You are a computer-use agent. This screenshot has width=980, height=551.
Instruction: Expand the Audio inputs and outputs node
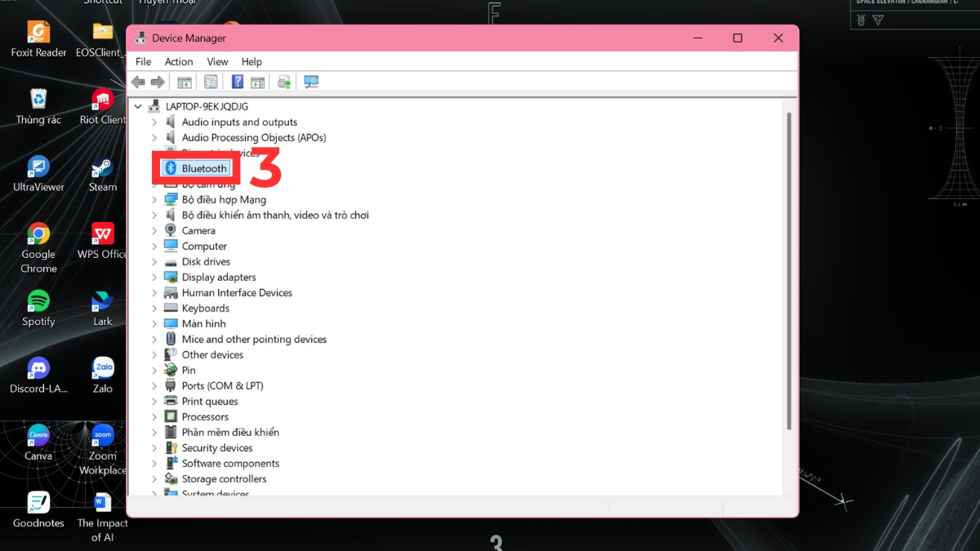[154, 122]
